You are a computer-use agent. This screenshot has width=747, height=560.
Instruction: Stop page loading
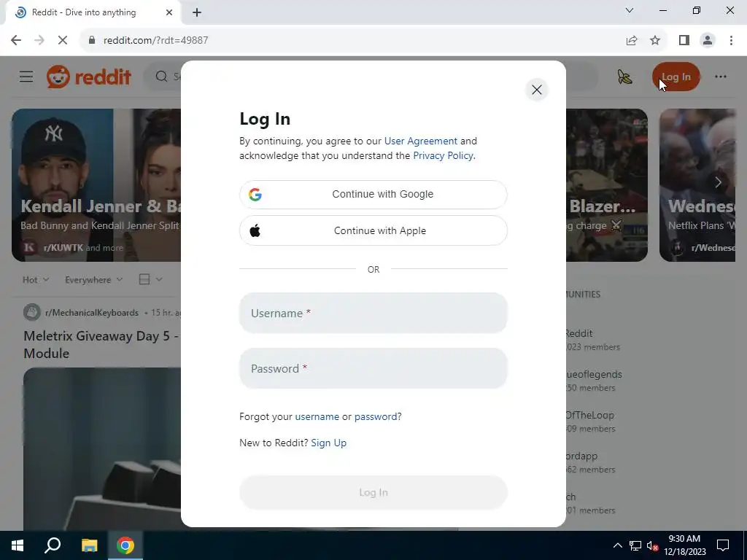pyautogui.click(x=63, y=41)
